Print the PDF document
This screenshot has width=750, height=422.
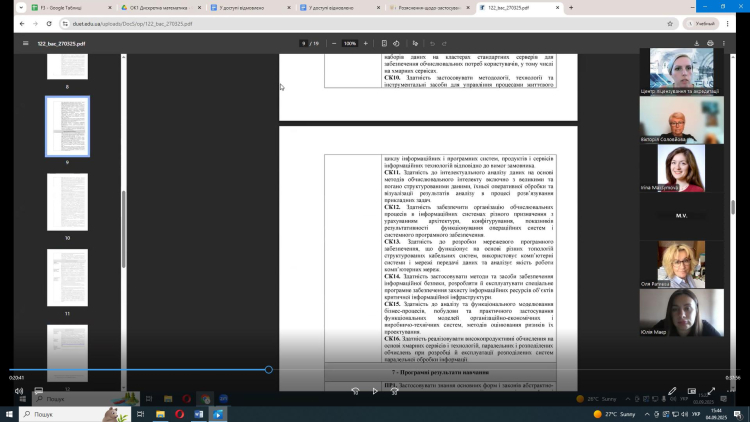coord(709,43)
